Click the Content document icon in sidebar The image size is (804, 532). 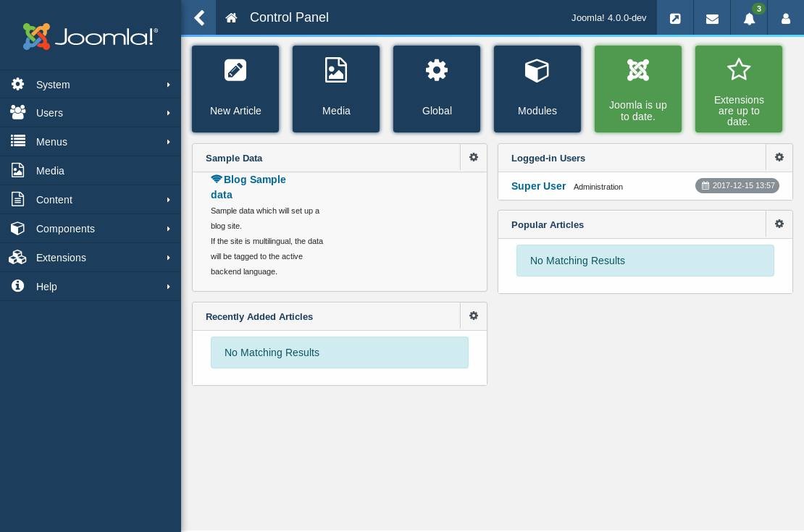point(18,199)
